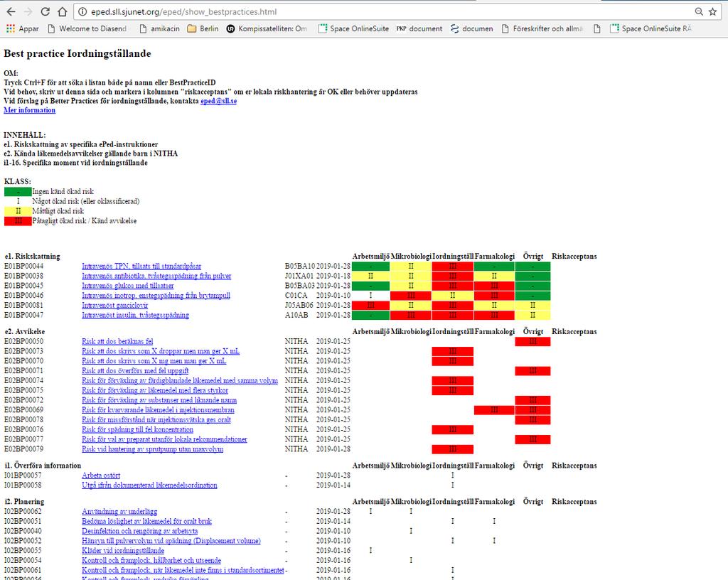Open Kompissatelliten bookmark
728x580 pixels.
coord(267,28)
